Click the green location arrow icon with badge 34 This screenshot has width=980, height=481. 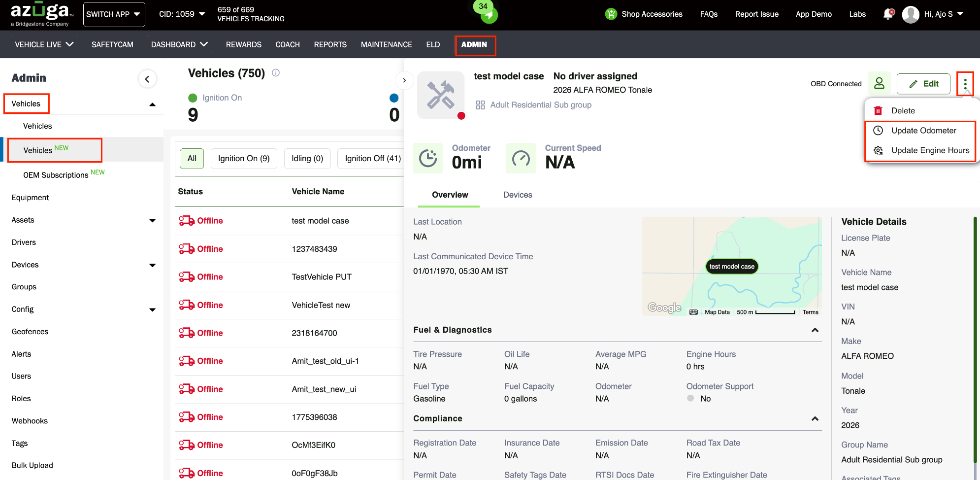pos(488,14)
